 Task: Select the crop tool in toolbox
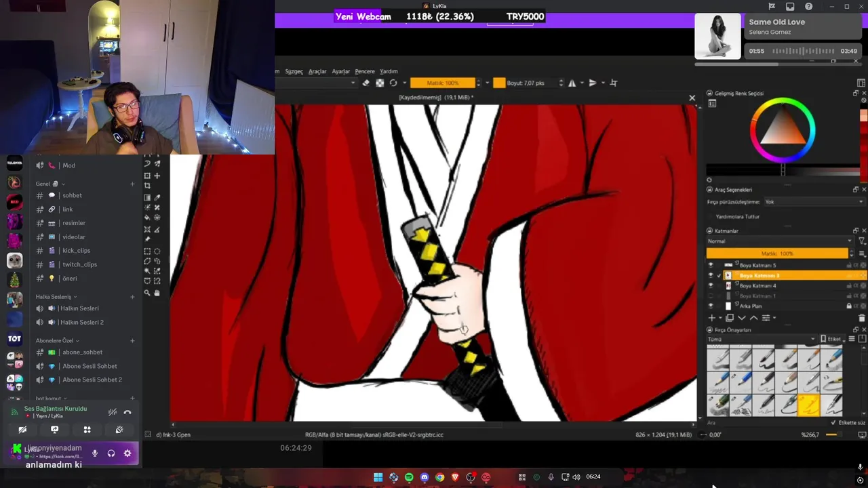(x=147, y=186)
